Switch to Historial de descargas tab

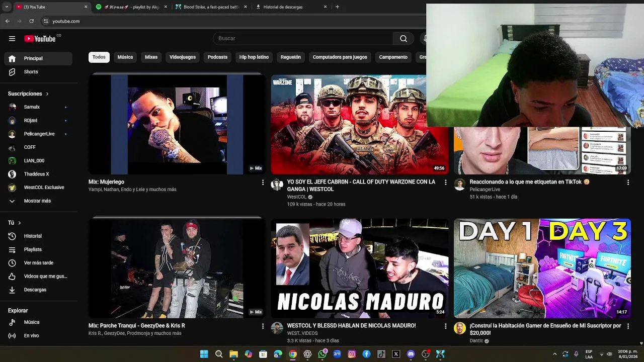click(x=291, y=7)
